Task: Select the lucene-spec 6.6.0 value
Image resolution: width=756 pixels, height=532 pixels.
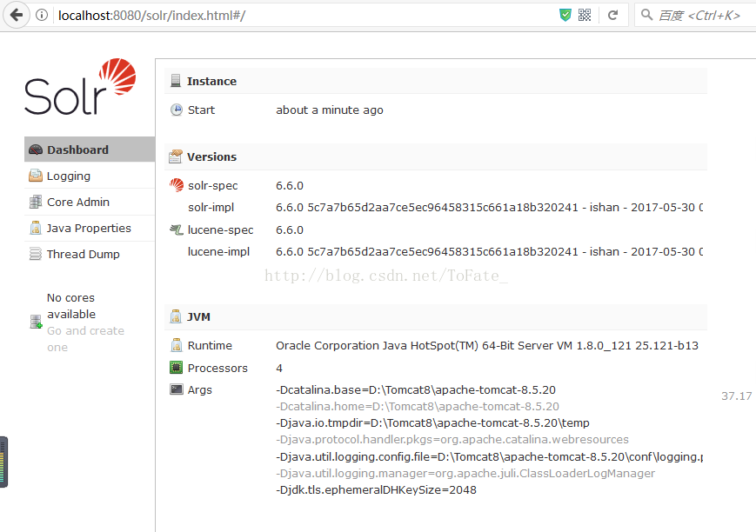Action: (290, 229)
